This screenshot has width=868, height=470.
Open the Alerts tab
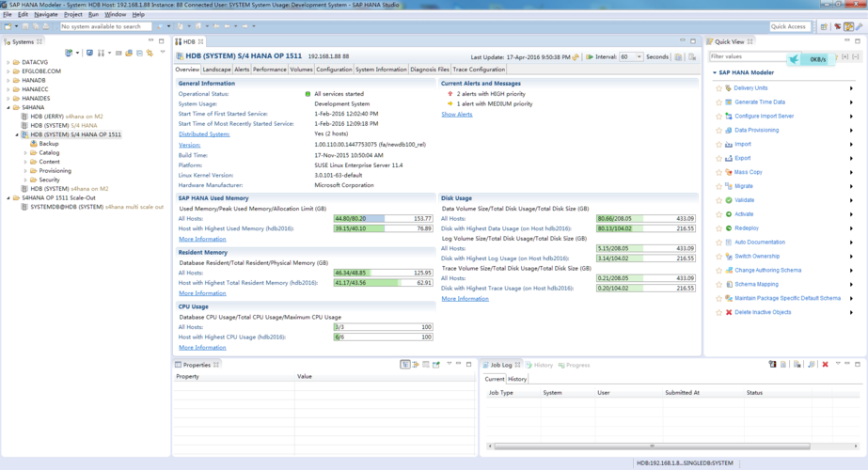[x=242, y=70]
